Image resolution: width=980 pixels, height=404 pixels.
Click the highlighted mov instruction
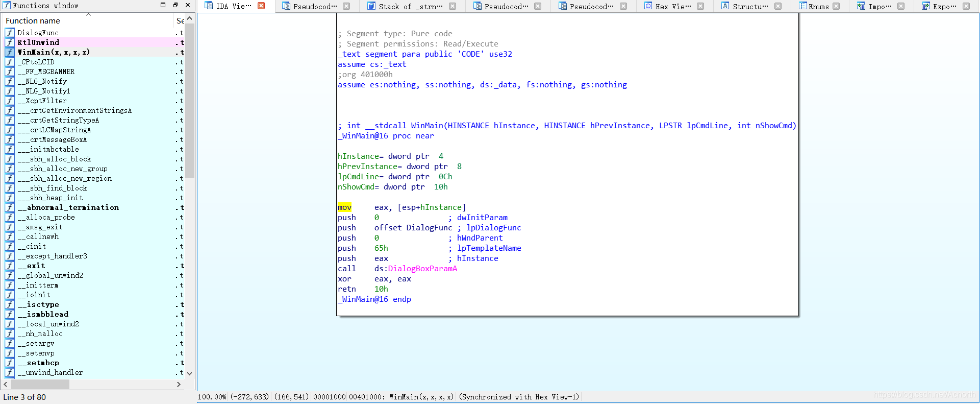(344, 207)
